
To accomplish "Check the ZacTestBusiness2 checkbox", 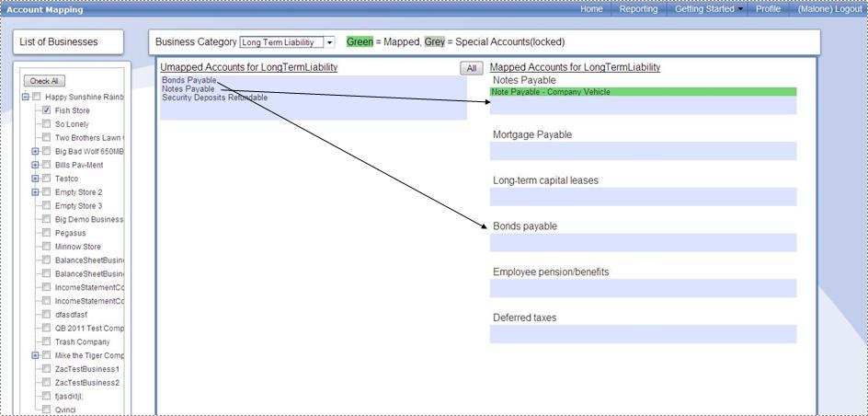I will coord(47,383).
